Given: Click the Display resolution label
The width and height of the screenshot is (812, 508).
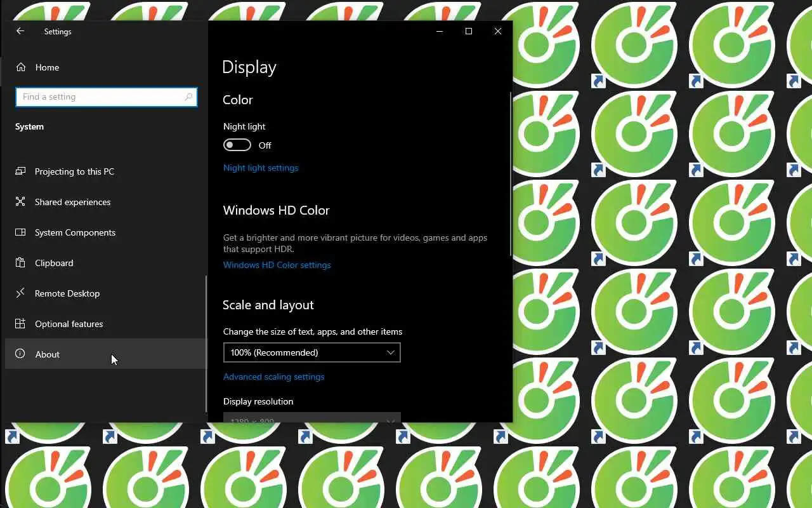Looking at the screenshot, I should [258, 401].
